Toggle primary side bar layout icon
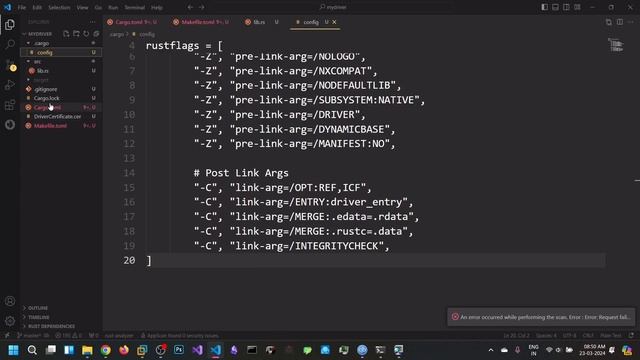640x360 pixels. tap(544, 7)
